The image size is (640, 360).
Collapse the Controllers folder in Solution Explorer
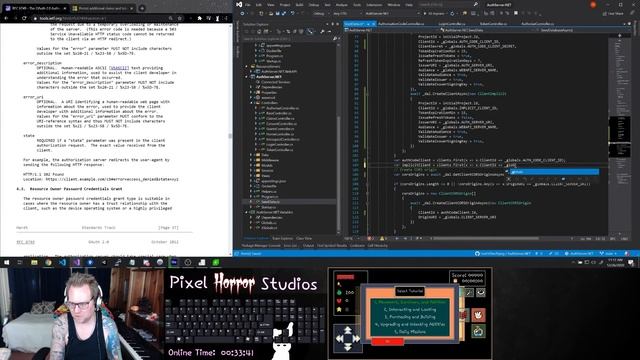[x=251, y=103]
